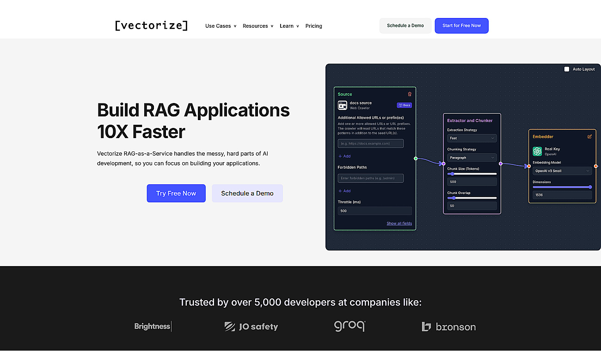Open the Pricing page

tap(314, 26)
